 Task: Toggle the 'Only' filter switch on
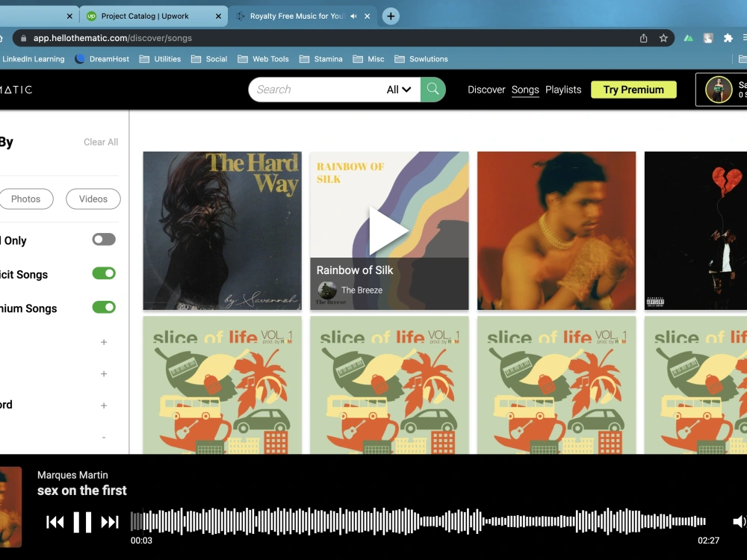click(x=104, y=240)
